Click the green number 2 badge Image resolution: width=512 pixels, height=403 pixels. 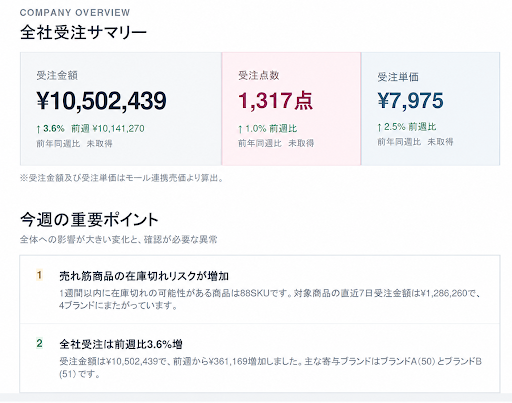39,343
